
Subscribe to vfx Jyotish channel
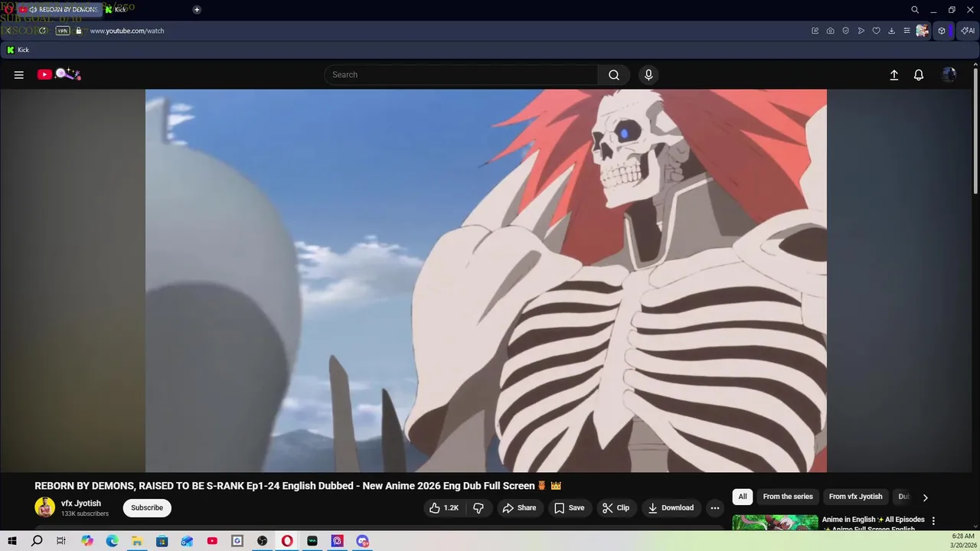point(147,508)
